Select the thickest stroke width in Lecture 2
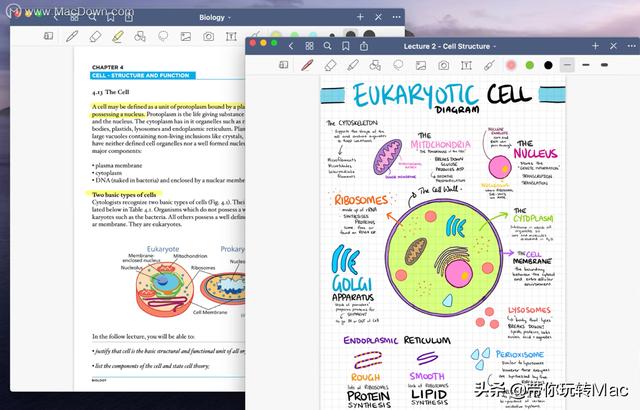The image size is (640, 410). click(x=604, y=65)
